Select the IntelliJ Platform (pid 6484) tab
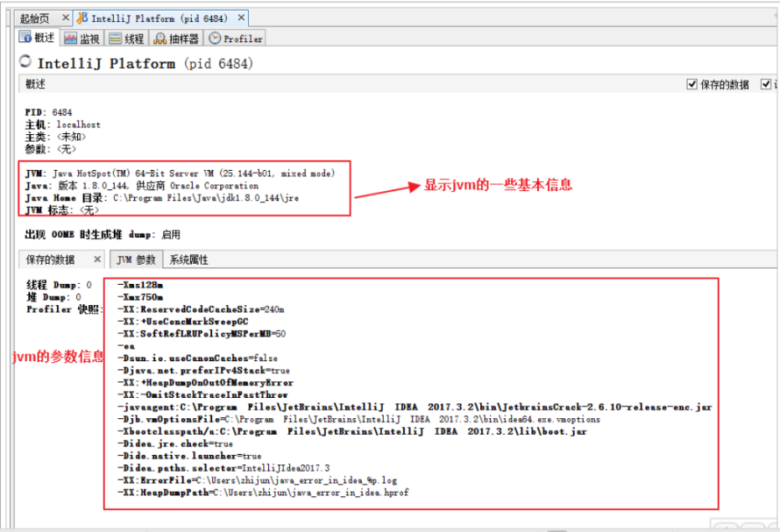 pyautogui.click(x=160, y=18)
